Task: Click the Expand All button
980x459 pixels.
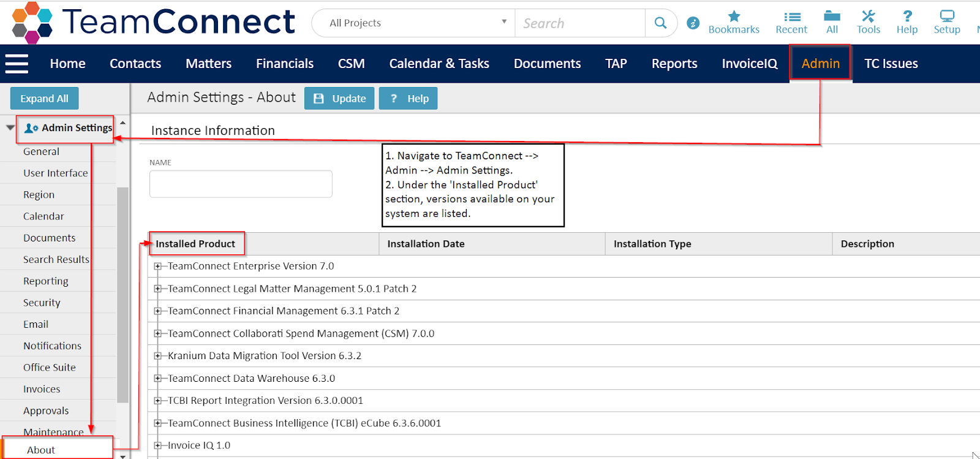Action: [44, 99]
